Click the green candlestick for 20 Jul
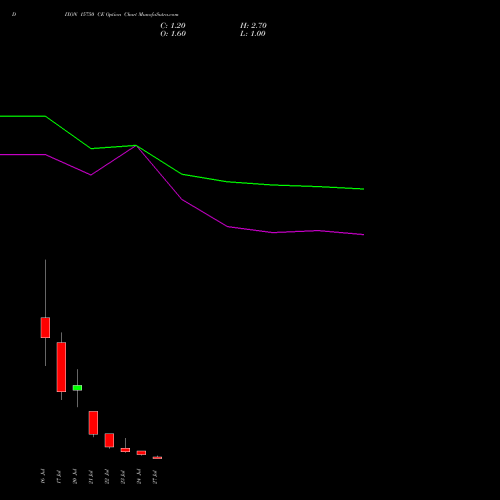Viewport: 500px width, 500px height. [x=77, y=388]
